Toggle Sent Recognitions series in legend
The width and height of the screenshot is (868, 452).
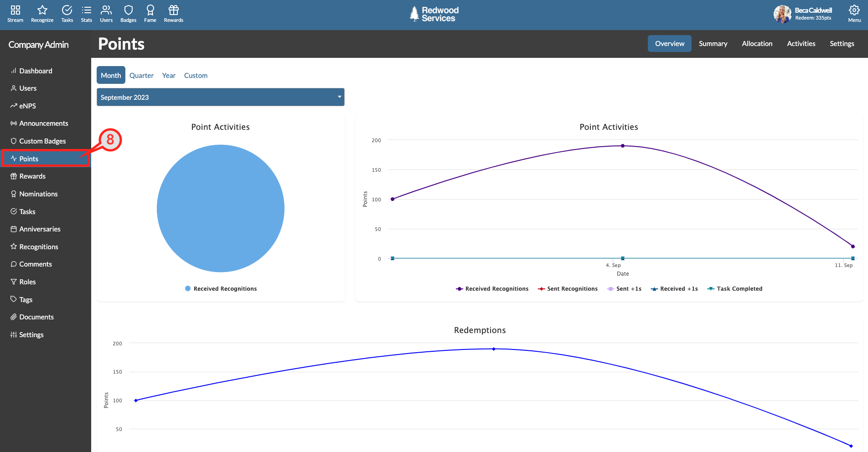point(568,289)
